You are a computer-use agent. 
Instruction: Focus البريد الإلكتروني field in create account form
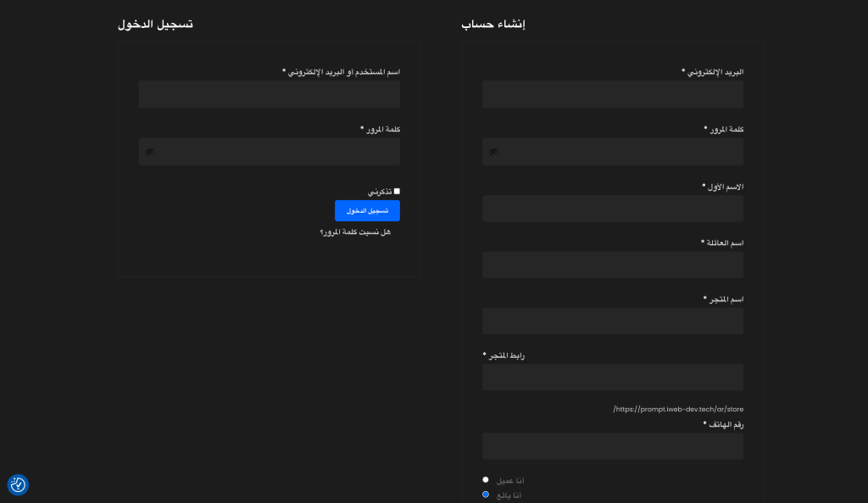[x=613, y=94]
